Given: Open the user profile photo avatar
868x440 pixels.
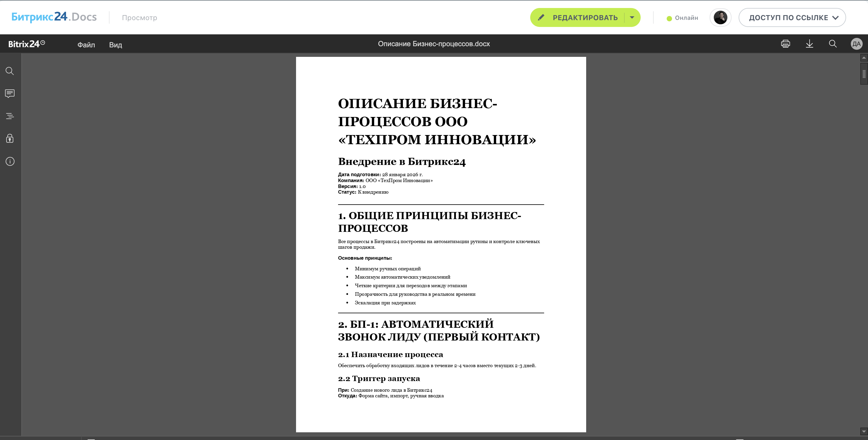Looking at the screenshot, I should click(720, 17).
